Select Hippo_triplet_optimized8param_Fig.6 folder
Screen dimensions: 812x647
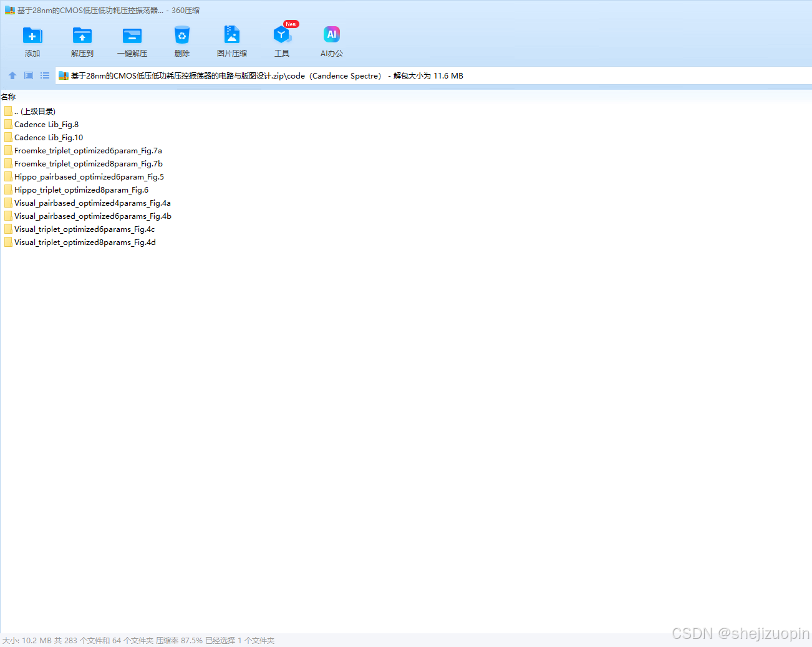coord(76,190)
